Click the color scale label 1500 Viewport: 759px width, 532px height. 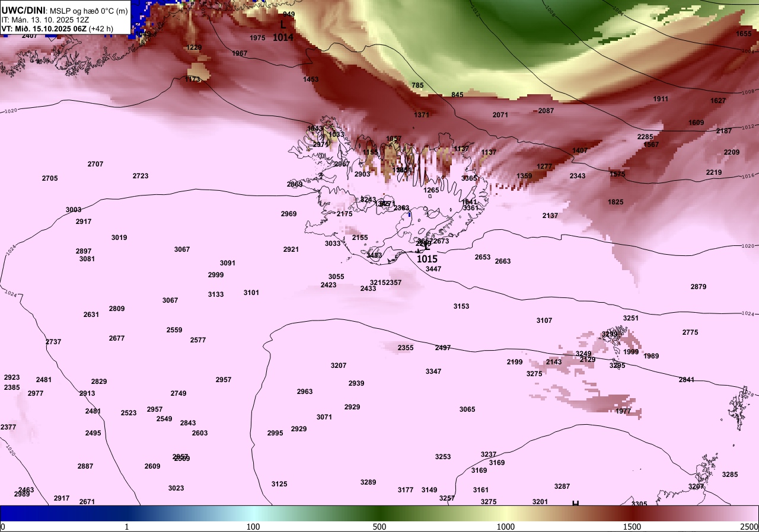[x=632, y=527]
